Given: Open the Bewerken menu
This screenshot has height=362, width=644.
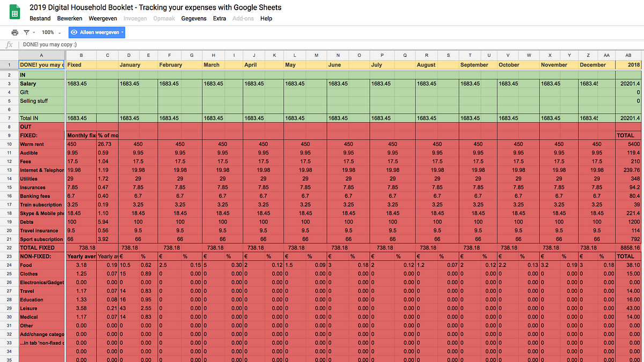Looking at the screenshot, I should coord(70,18).
